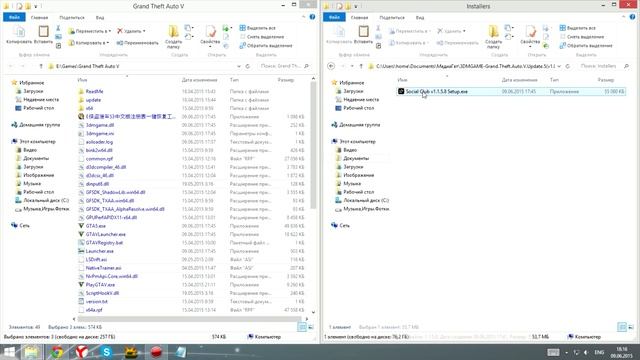Viewport: 640px width, 360px height.
Task: Click Up arrow in Installers window address row
Action: pos(361,66)
